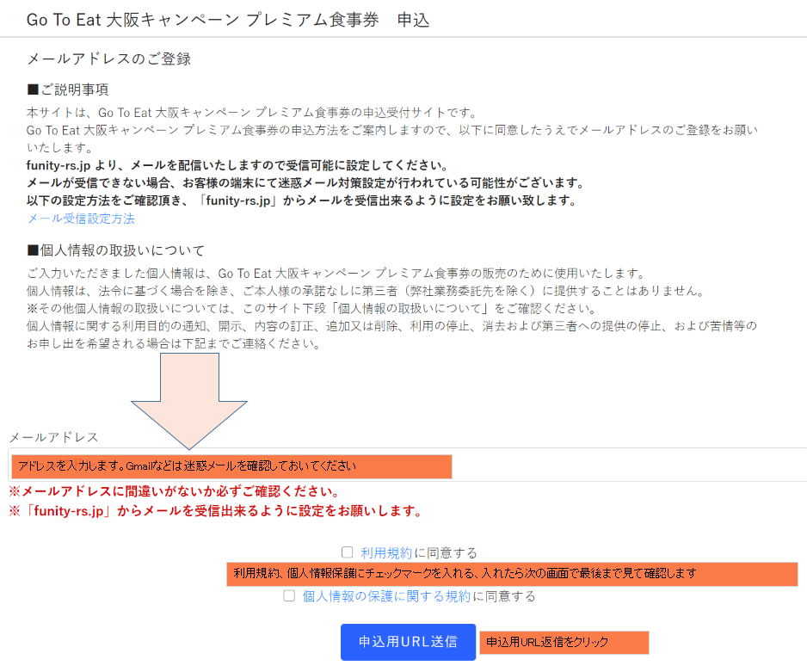The image size is (807, 672).
Task: Open the 利用規約 link
Action: (x=386, y=553)
